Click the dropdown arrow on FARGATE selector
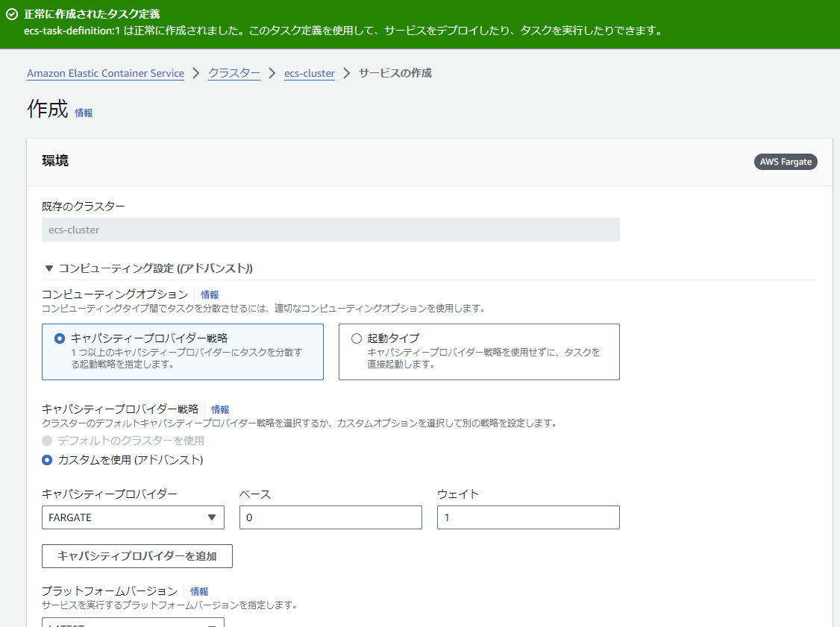This screenshot has height=627, width=840. point(213,517)
